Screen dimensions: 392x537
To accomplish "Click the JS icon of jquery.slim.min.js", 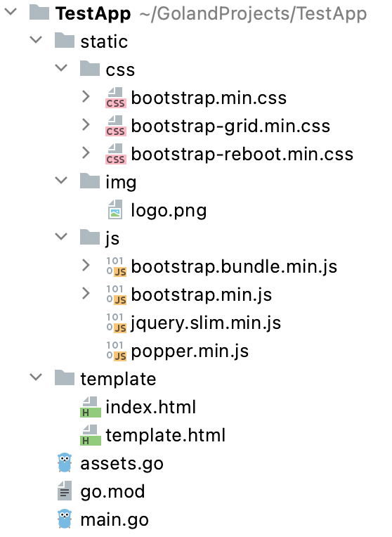I will tap(116, 323).
